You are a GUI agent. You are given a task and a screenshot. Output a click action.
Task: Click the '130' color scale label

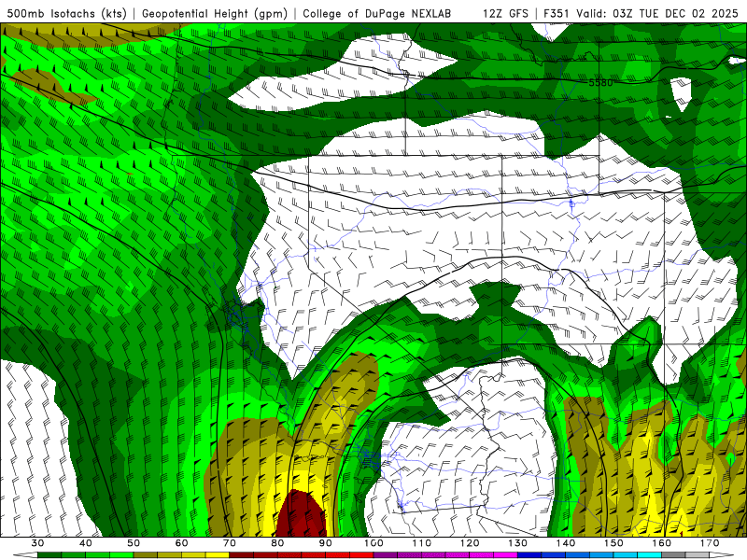pyautogui.click(x=518, y=543)
